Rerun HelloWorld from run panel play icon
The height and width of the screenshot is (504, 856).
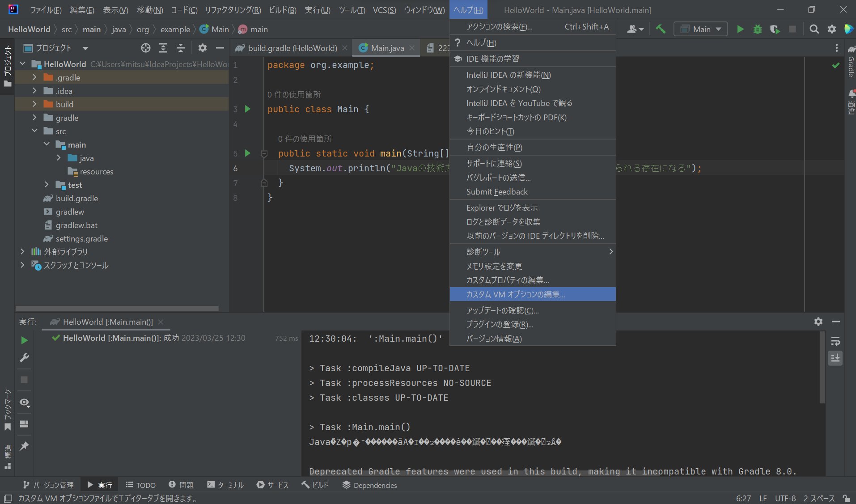[x=24, y=340]
